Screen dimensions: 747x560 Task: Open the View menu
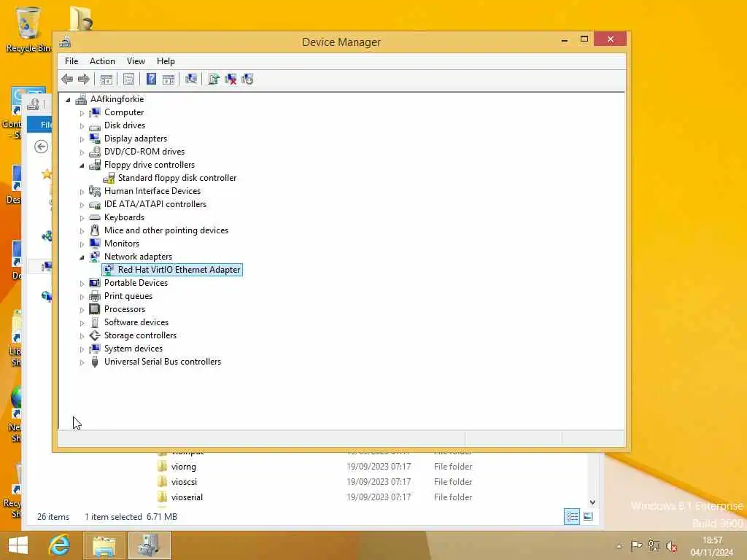click(136, 61)
